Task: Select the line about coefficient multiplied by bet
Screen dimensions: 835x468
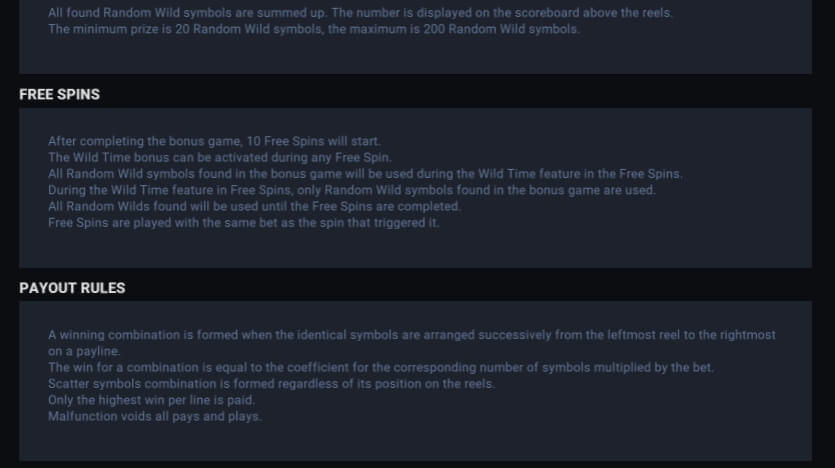Action: pos(381,367)
